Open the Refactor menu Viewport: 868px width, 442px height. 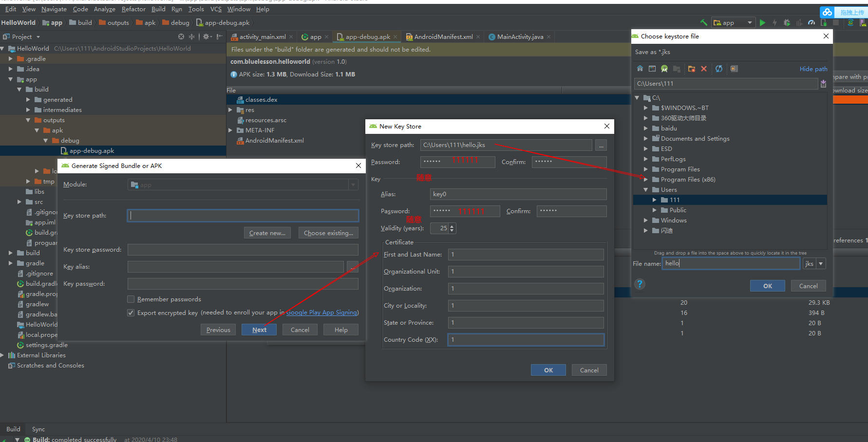pos(133,9)
